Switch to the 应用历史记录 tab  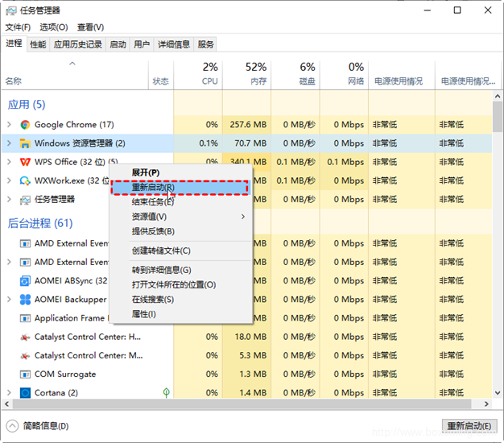(78, 44)
